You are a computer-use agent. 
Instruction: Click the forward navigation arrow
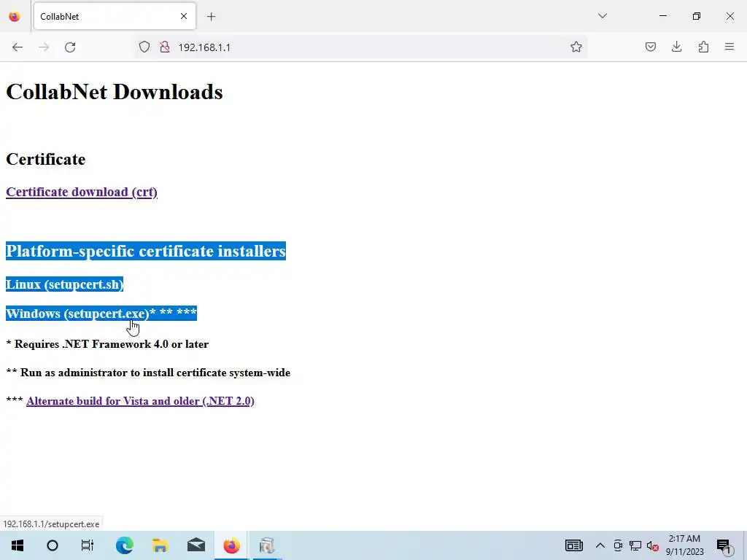tap(44, 47)
